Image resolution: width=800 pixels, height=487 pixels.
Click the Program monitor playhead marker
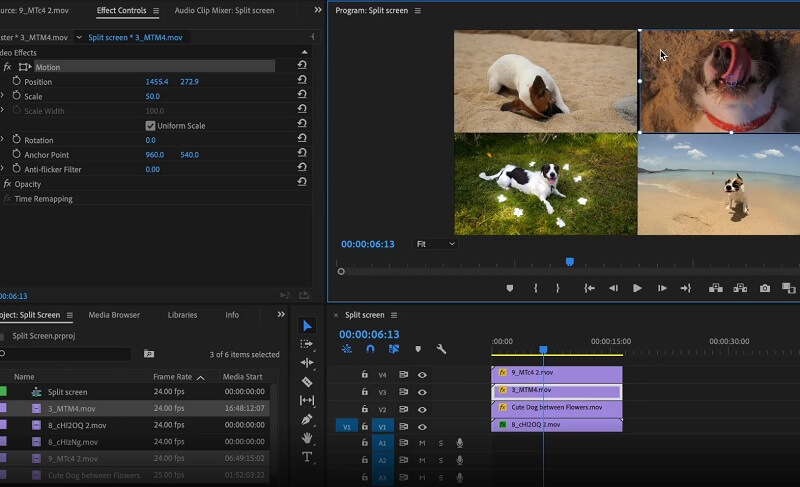point(570,262)
